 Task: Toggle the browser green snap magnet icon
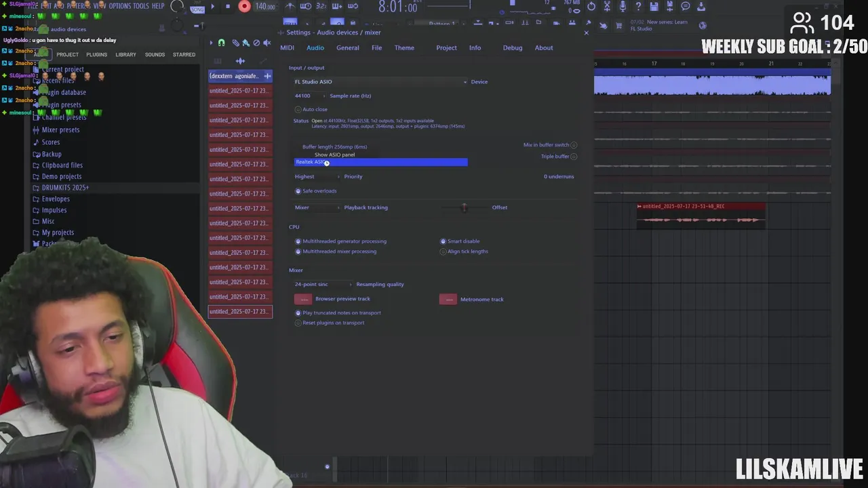click(222, 43)
